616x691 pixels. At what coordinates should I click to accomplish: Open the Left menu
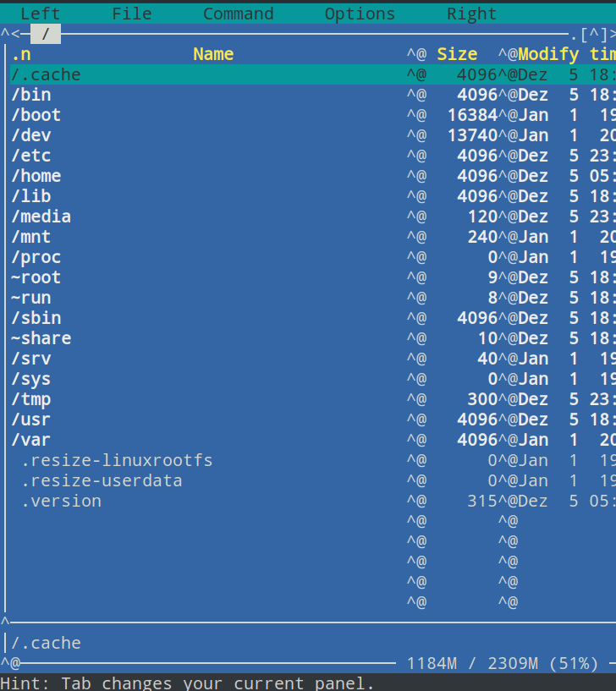40,14
